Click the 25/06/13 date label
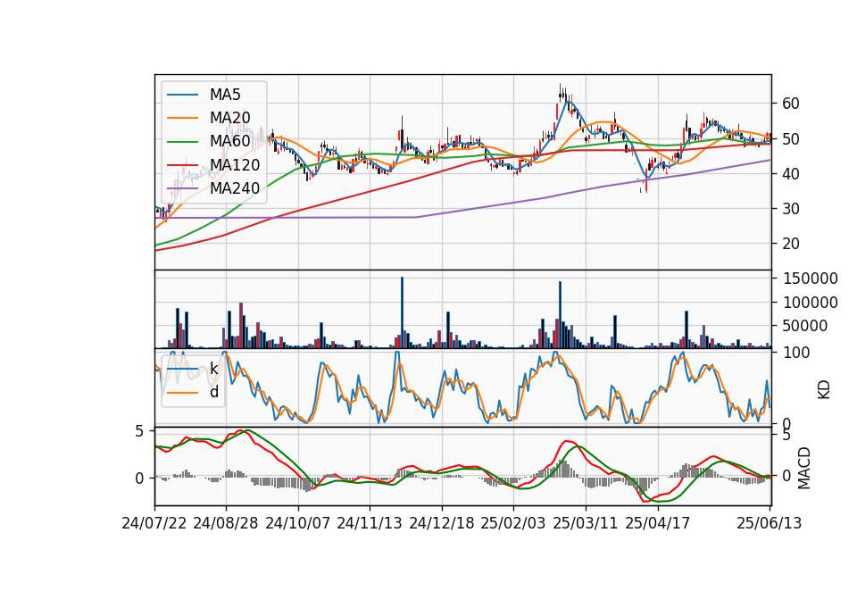 pyautogui.click(x=770, y=523)
